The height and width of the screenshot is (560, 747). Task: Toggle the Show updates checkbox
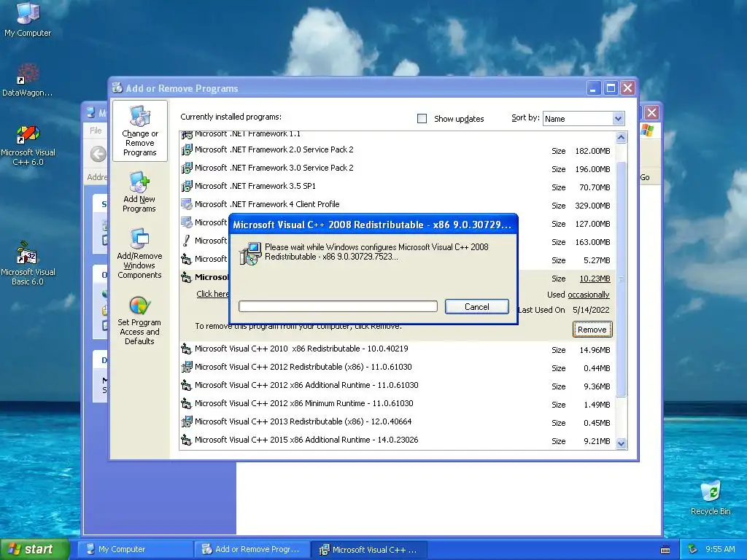422,119
